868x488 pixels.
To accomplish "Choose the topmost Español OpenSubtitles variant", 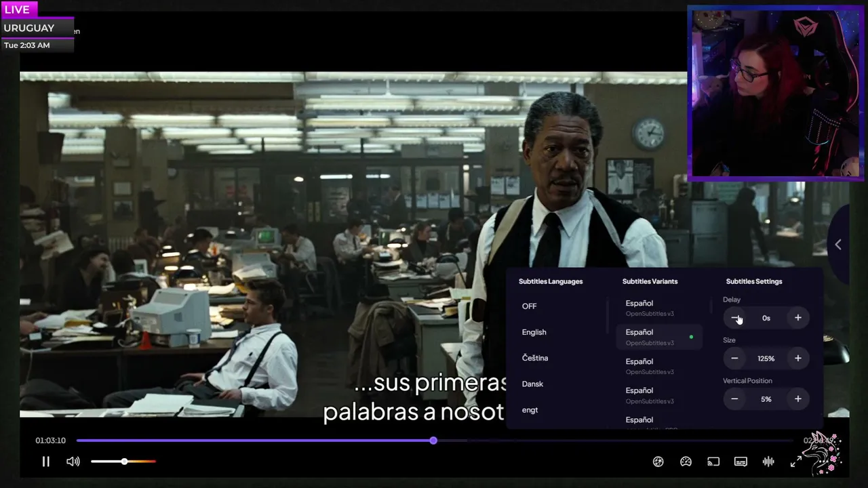I will [x=659, y=308].
